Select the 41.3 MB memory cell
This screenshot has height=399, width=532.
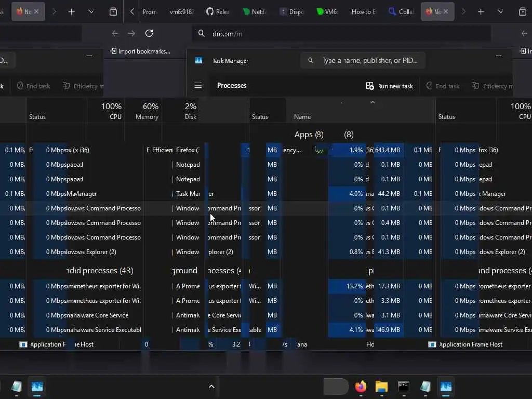point(389,252)
